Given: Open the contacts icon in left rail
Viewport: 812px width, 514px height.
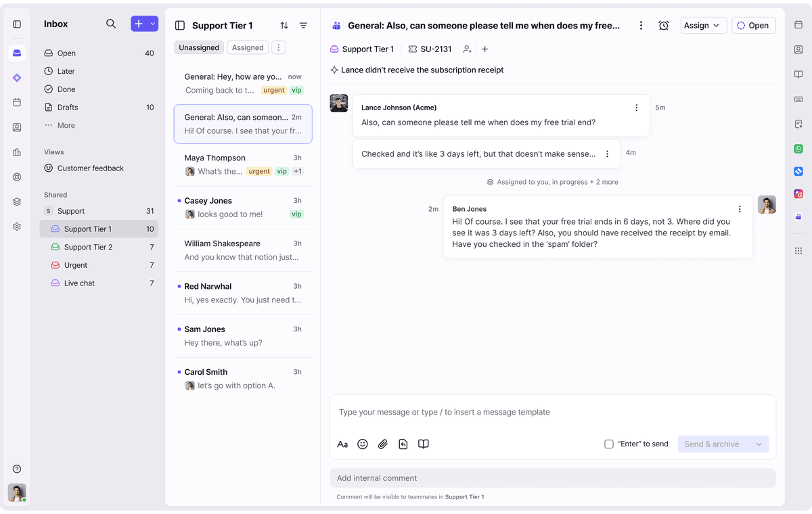Looking at the screenshot, I should coord(17,127).
